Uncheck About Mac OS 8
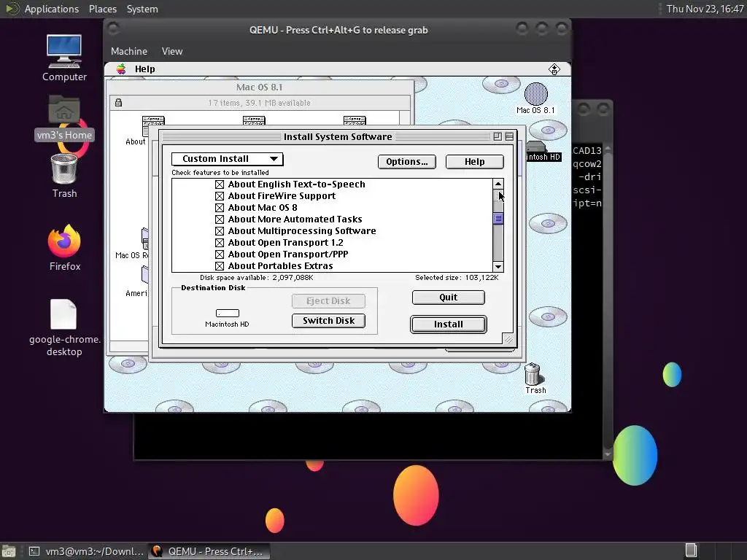 (219, 208)
